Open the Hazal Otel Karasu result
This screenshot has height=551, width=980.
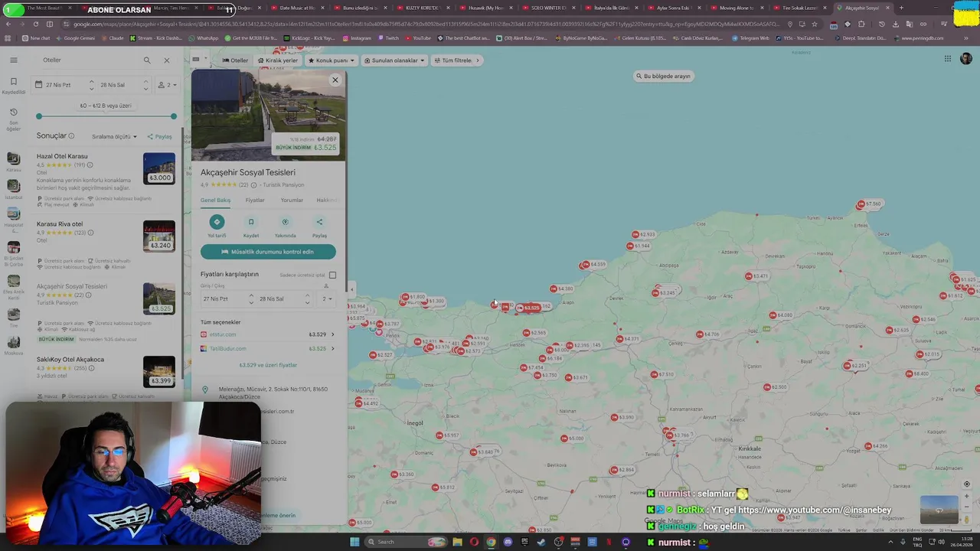point(62,156)
